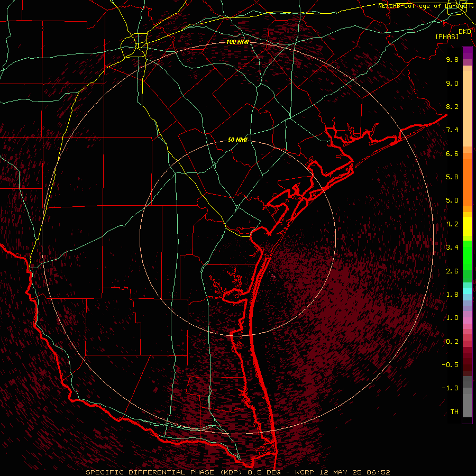The width and height of the screenshot is (476, 476).
Task: Click the 6.6 value on the color scale
Action: point(452,153)
